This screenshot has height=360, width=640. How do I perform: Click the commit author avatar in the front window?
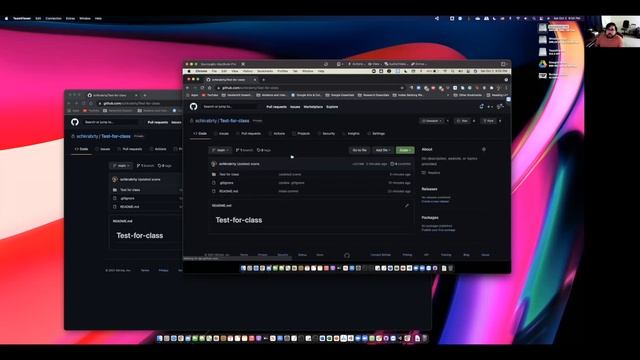[214, 164]
